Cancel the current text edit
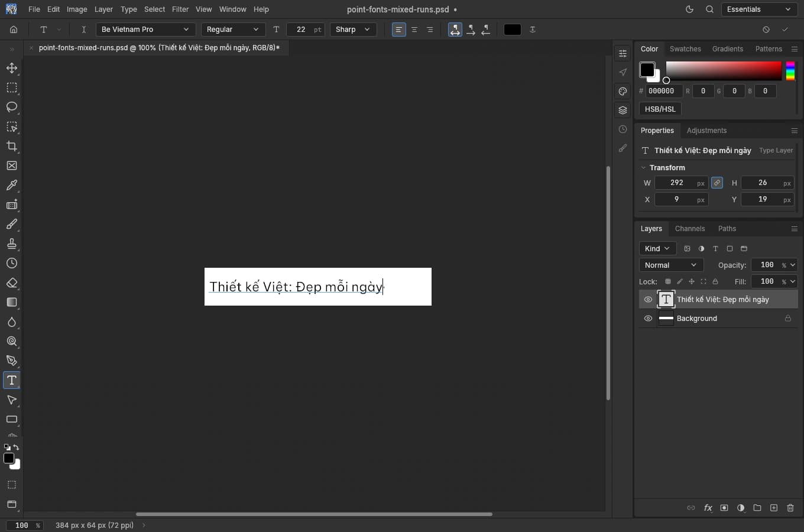 pos(766,30)
